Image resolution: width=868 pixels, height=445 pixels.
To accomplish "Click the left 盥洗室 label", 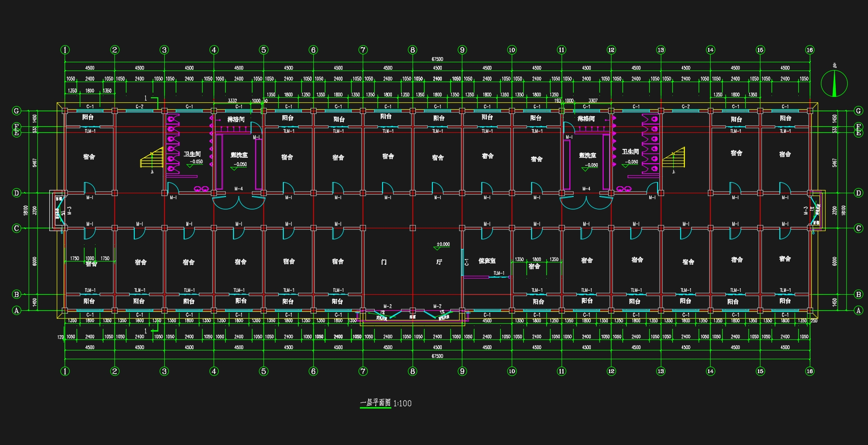I will [239, 155].
